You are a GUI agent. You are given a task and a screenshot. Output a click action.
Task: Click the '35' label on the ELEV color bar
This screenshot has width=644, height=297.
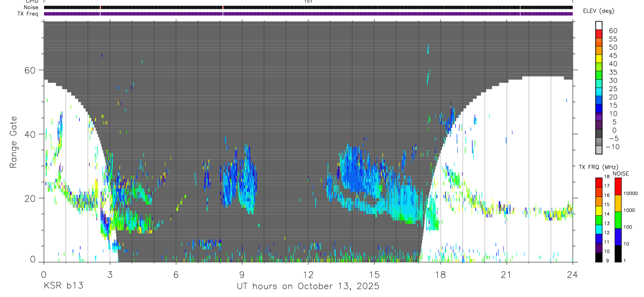point(613,72)
